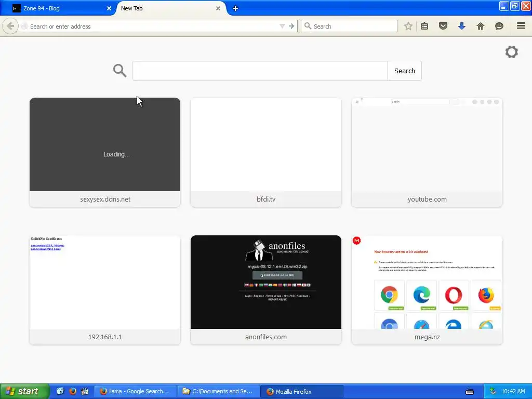Close the New Tab tab
The height and width of the screenshot is (399, 532).
click(218, 8)
